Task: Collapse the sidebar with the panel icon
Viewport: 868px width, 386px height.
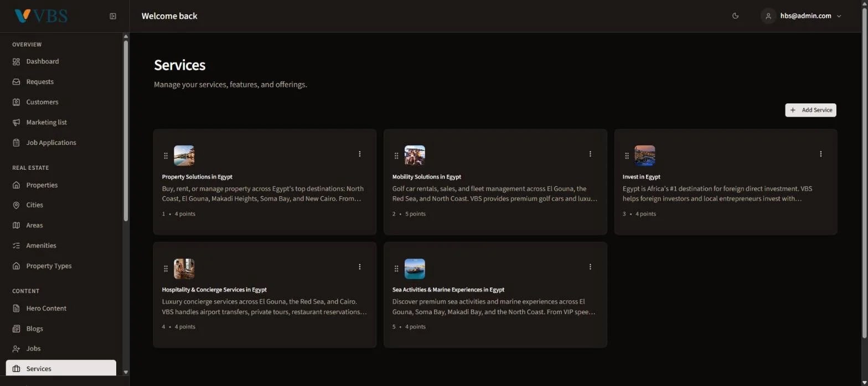Action: [113, 16]
